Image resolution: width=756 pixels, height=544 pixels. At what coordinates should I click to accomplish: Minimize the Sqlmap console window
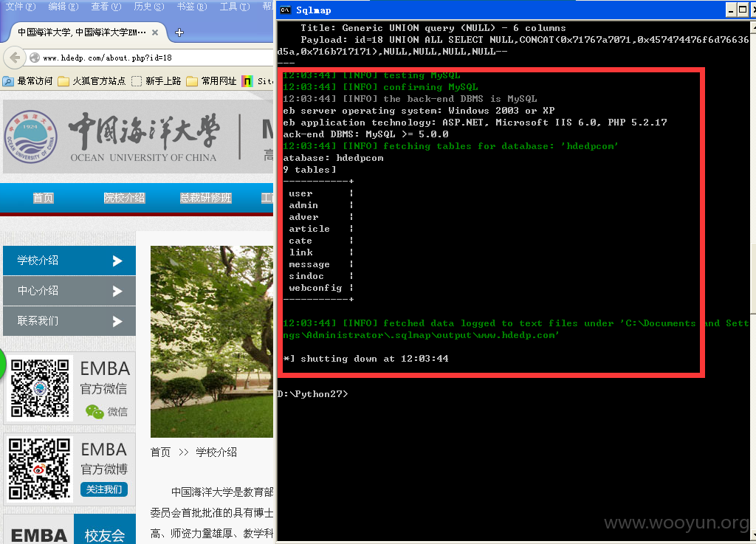tap(732, 10)
